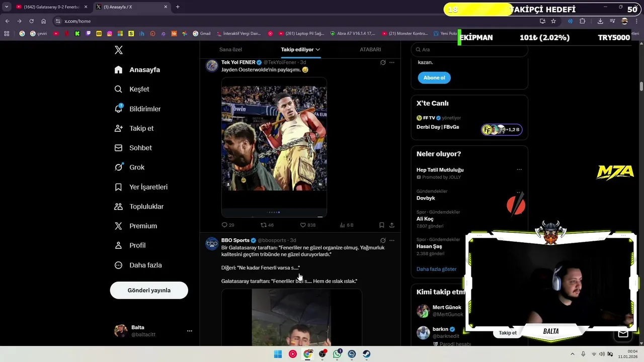Go back in browser
Viewport: 644px width, 362px height.
[7, 21]
